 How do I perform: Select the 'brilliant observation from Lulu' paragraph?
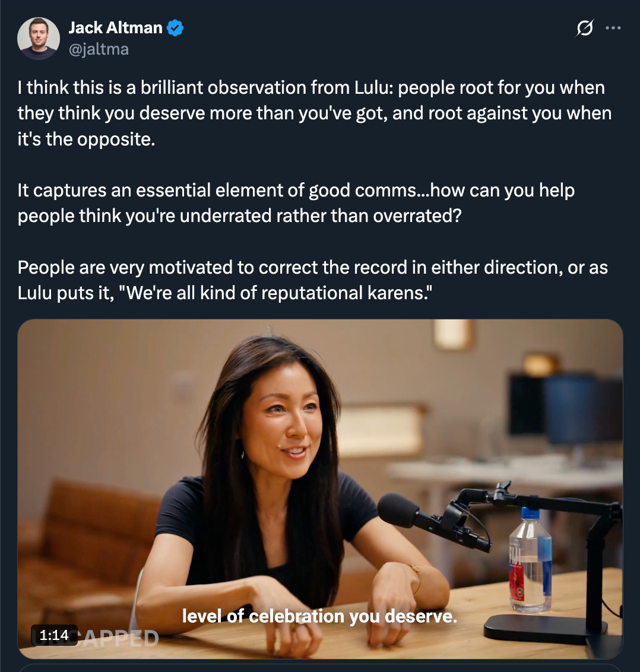click(315, 113)
